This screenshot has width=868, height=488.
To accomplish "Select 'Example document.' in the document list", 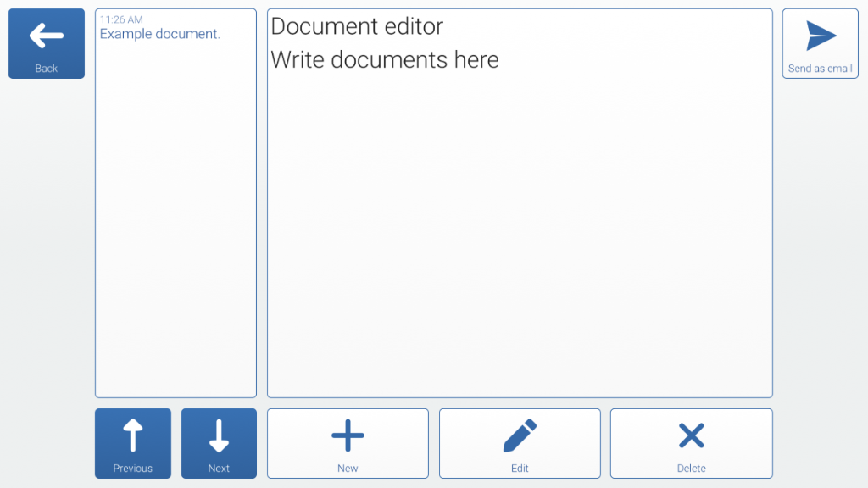I will point(160,34).
